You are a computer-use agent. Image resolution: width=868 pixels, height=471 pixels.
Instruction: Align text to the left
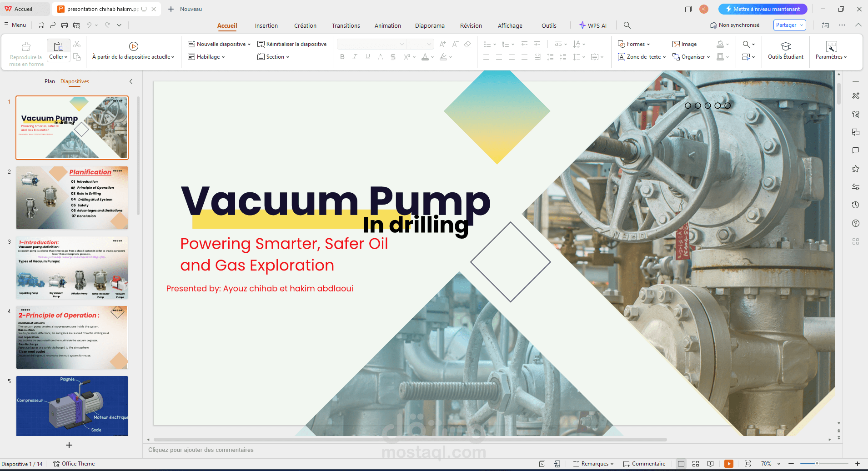tap(487, 57)
